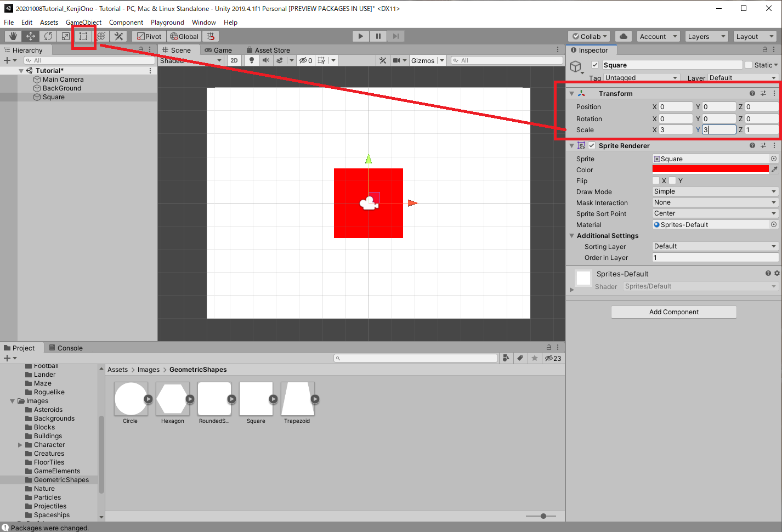Toggle Pivot handle position
The image size is (782, 532).
pos(149,36)
